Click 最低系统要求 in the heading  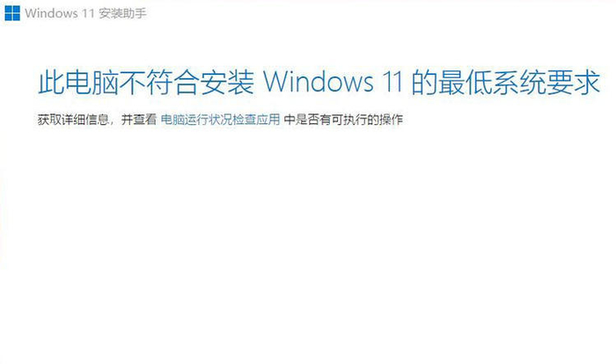519,83
